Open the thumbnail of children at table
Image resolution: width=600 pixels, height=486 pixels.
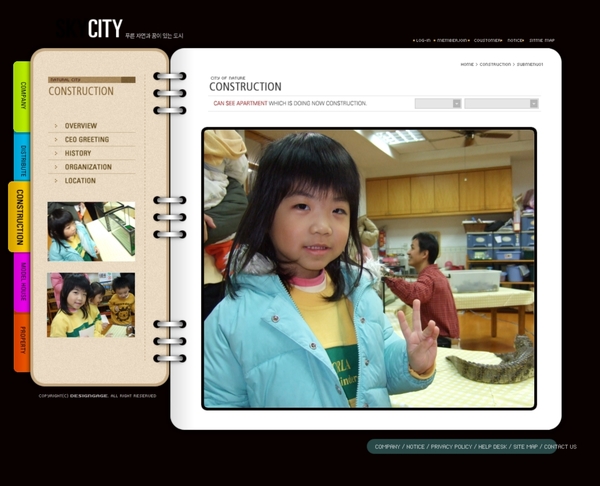point(91,305)
